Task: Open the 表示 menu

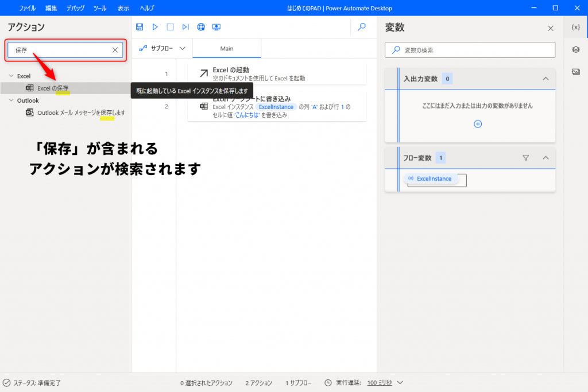Action: pyautogui.click(x=123, y=8)
